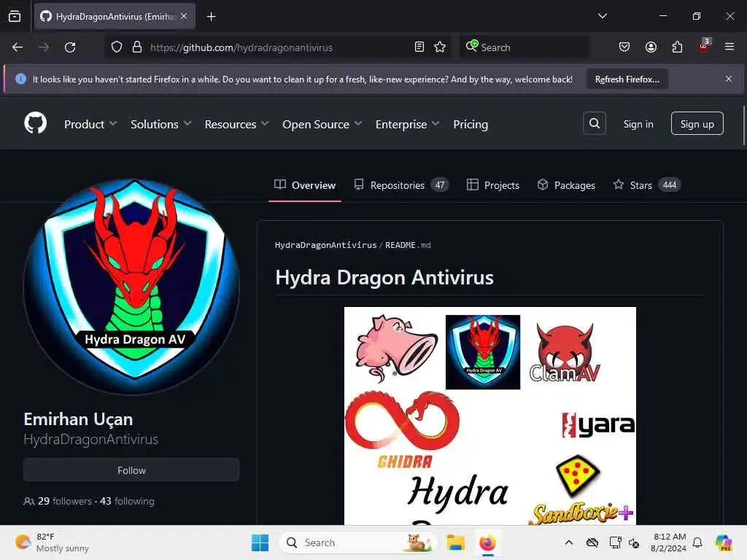Screen dimensions: 747x560
Task: Expand the Enterprise menu
Action: point(407,124)
